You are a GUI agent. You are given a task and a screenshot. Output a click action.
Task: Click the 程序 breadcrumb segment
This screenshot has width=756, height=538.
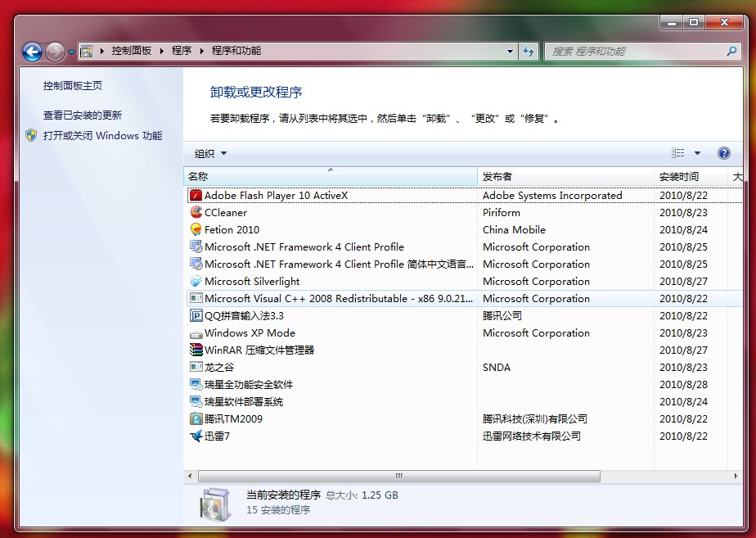pyautogui.click(x=182, y=51)
